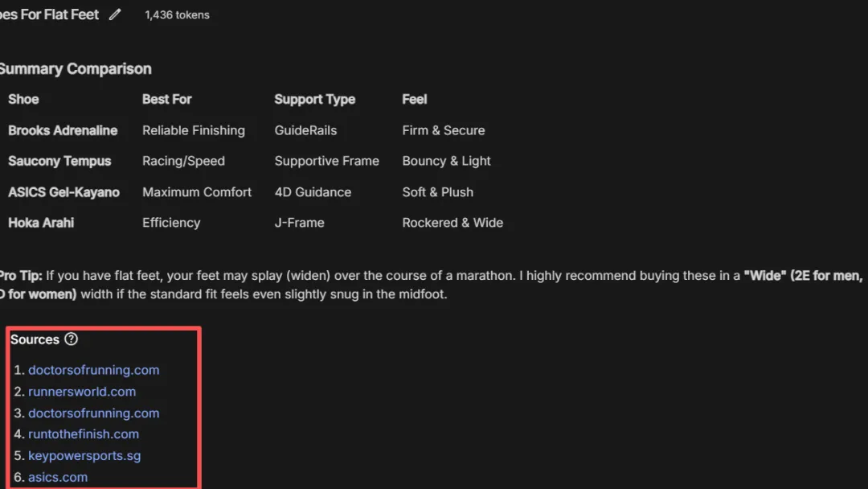Click the Sources help question mark icon

[x=72, y=339]
